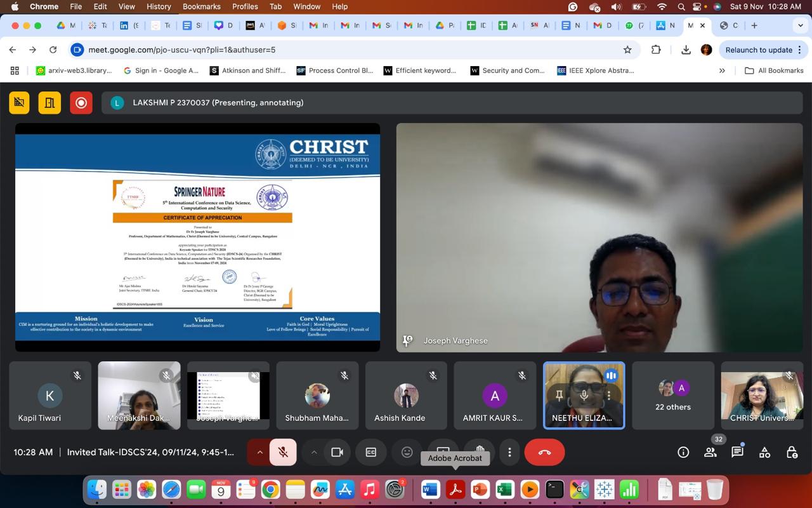The height and width of the screenshot is (508, 812).
Task: Click the red leave call button
Action: point(544,452)
